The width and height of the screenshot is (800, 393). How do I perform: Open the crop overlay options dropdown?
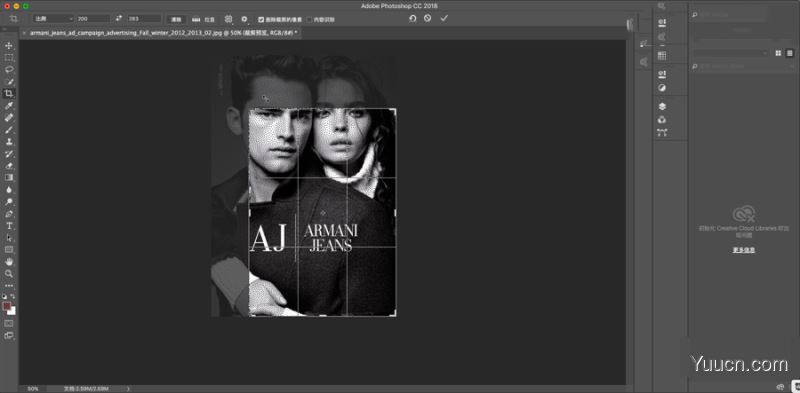coord(229,19)
